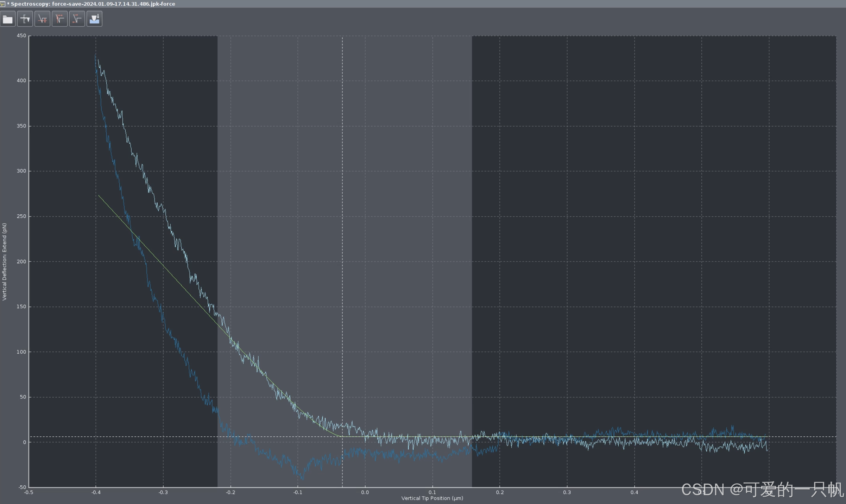Click the Vertical Tip Position axis label
The height and width of the screenshot is (504, 846).
(x=432, y=498)
